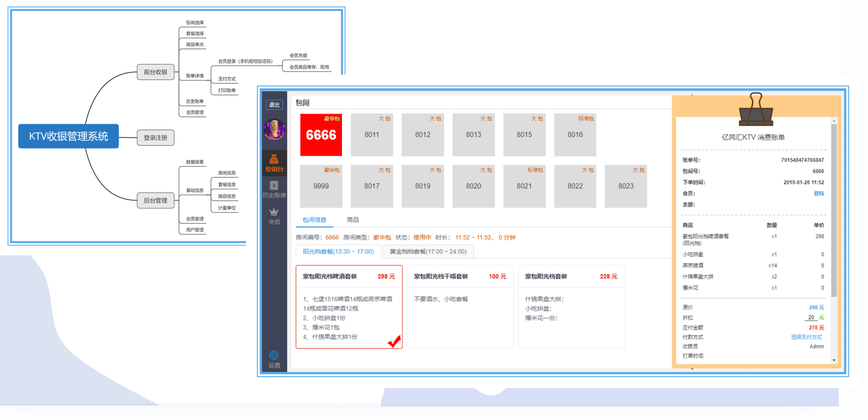Click the user avatar in sidebar
868x420 pixels.
click(274, 130)
